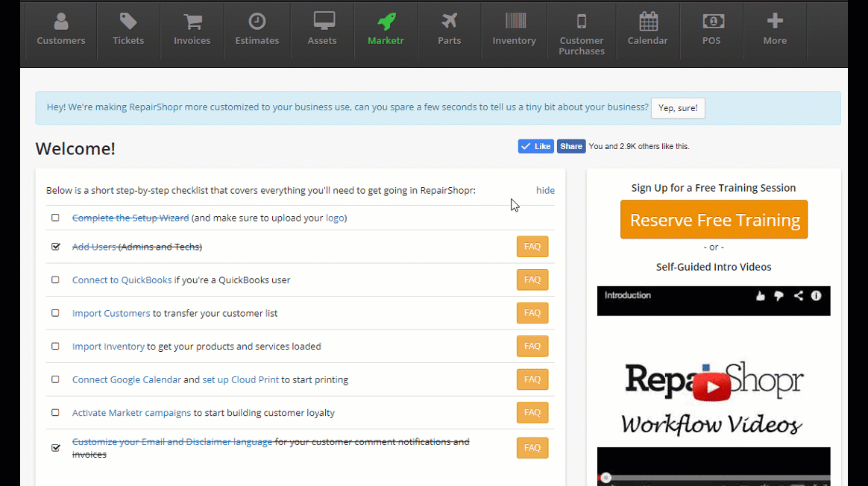Open FAQ for Import Inventory
The height and width of the screenshot is (486, 868).
[x=532, y=346]
